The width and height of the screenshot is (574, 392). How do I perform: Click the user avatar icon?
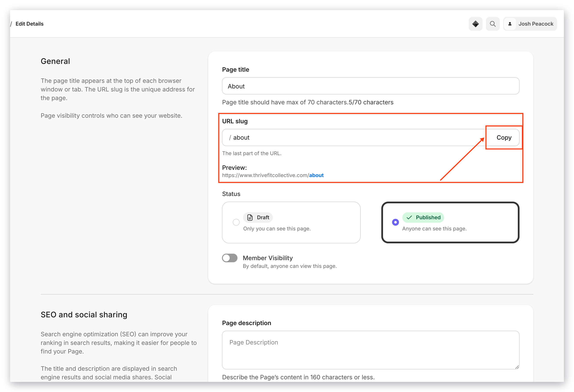tap(510, 24)
